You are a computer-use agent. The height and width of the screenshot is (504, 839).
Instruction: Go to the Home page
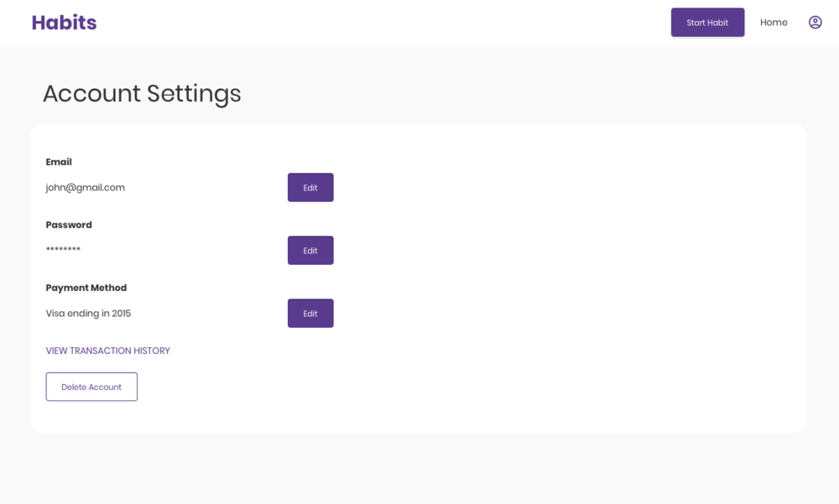[774, 23]
